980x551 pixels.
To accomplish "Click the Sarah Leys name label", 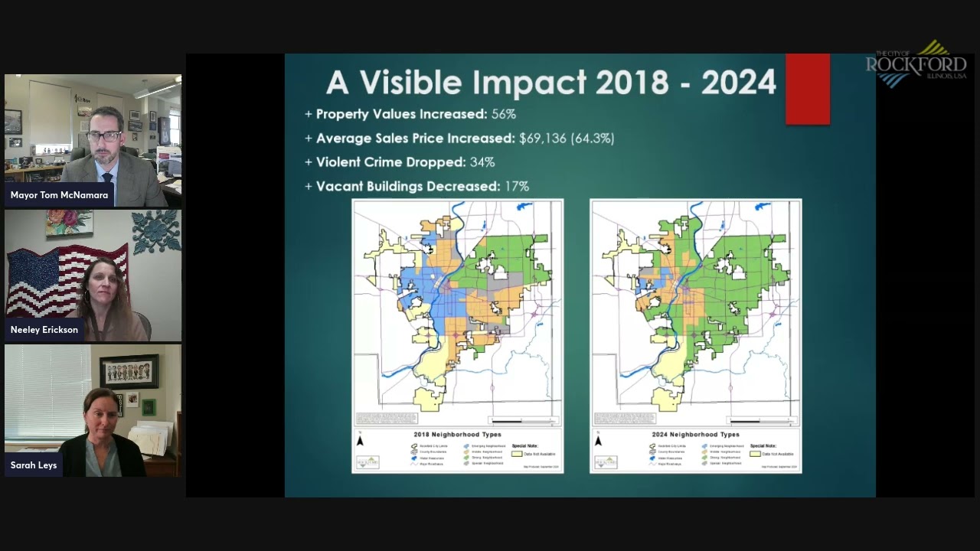I will tap(34, 465).
